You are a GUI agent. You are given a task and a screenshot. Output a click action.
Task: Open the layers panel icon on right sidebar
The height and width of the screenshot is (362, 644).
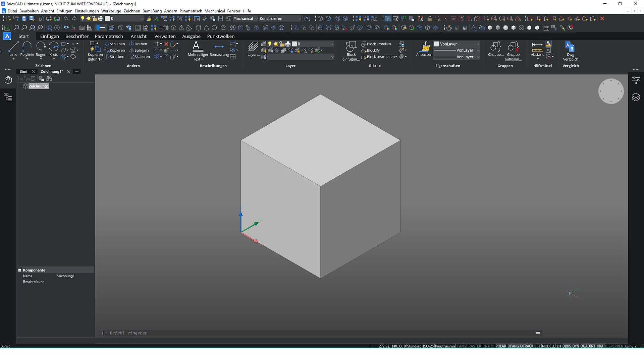point(636,97)
